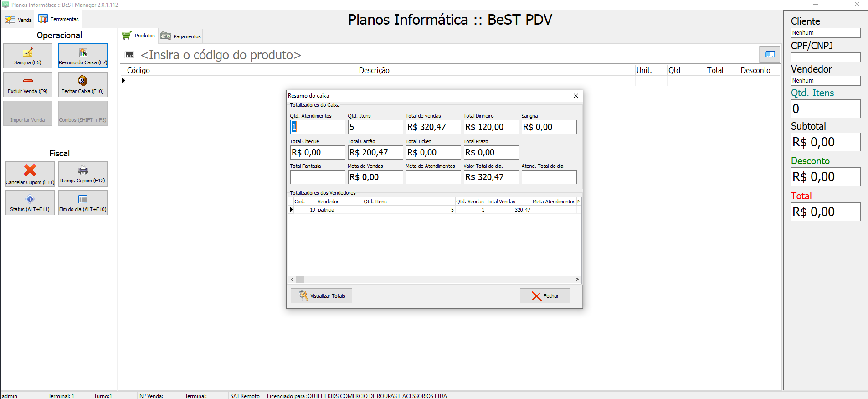868x399 pixels.
Task: Open Fechar Caixa (F10)
Action: (x=83, y=84)
